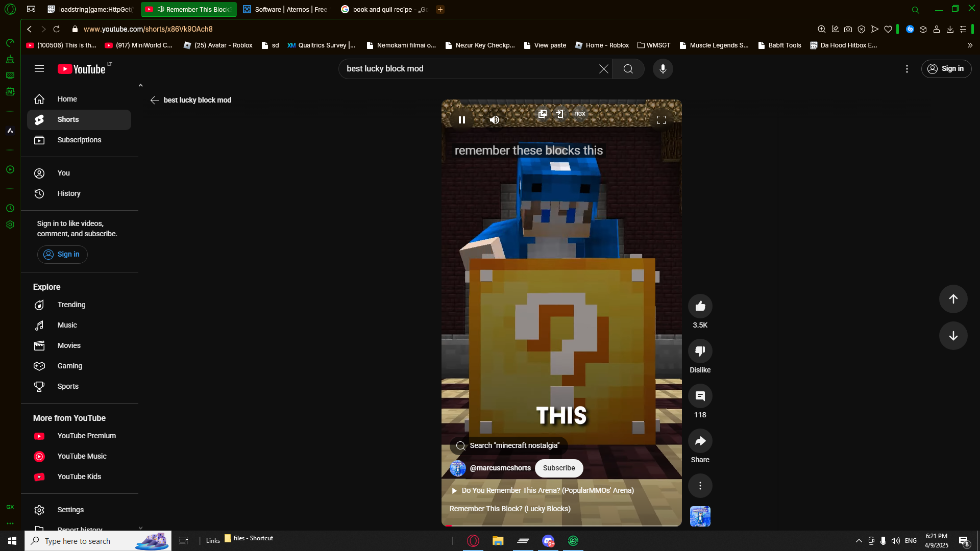Screen dimensions: 980x551
Task: Switch to loadstring(game:HttpGet browser tab
Action: tap(90, 9)
